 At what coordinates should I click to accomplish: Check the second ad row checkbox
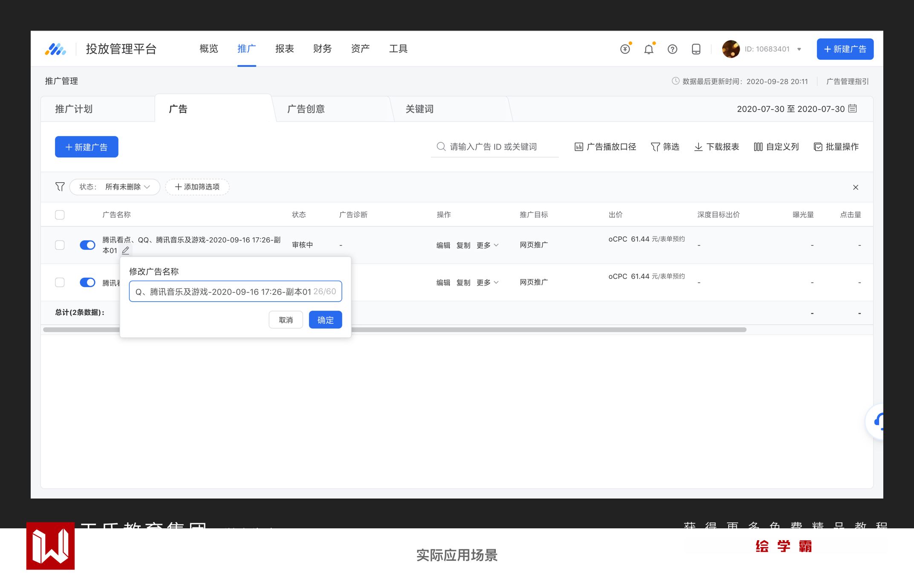pos(60,282)
